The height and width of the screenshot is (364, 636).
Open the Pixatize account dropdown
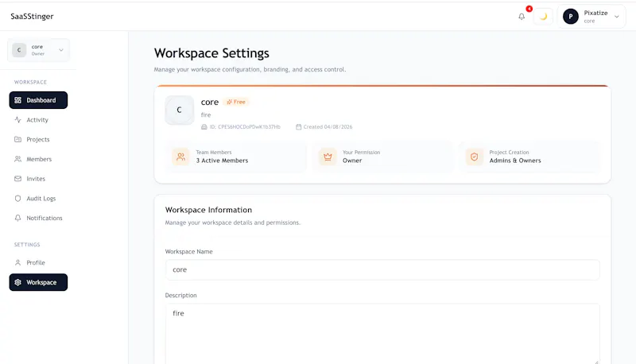click(x=591, y=17)
